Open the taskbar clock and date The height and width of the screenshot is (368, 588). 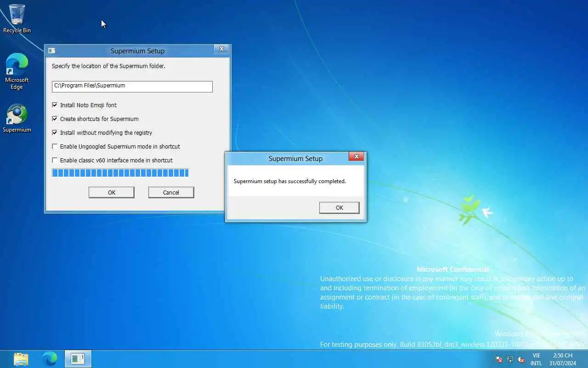click(x=562, y=359)
